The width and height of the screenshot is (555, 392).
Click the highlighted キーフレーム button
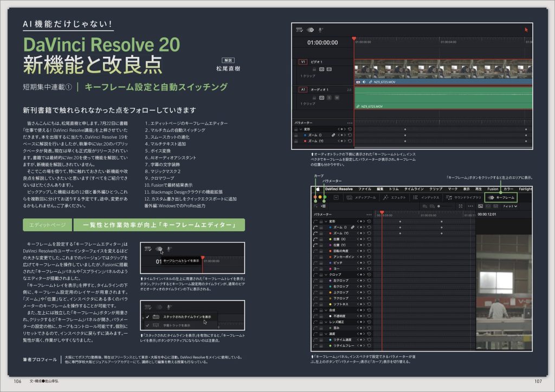501,198
